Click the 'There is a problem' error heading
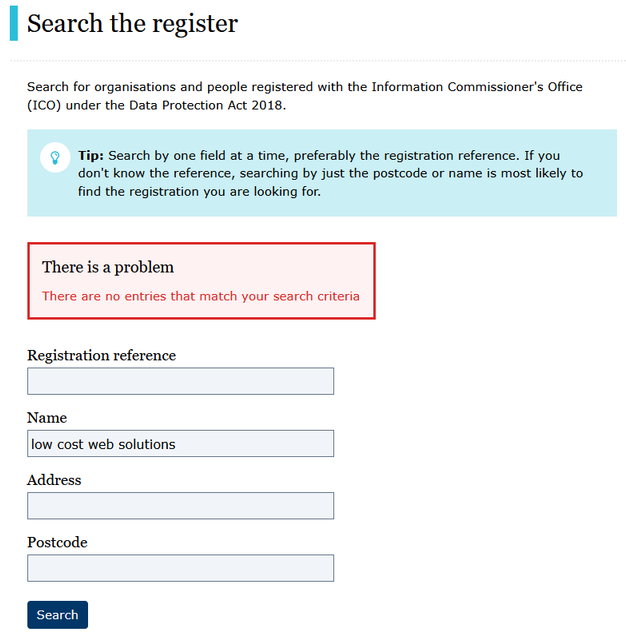Viewport: 626px width, 640px height. (x=108, y=267)
